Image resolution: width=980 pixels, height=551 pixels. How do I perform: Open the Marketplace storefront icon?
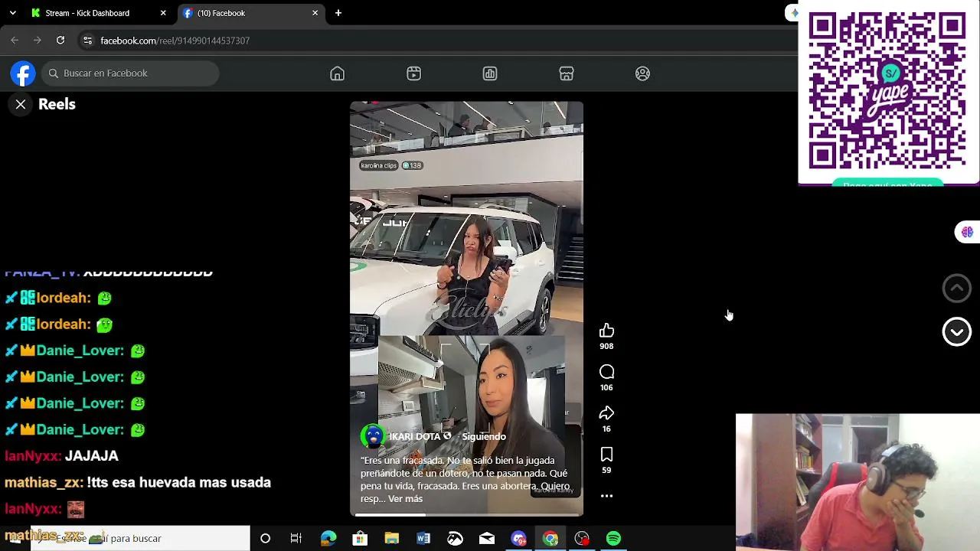[567, 73]
